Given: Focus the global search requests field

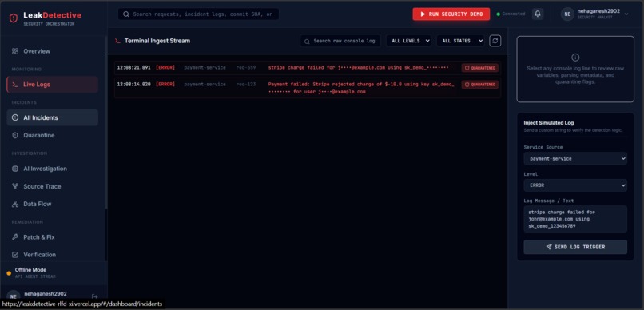Looking at the screenshot, I should click(x=198, y=14).
